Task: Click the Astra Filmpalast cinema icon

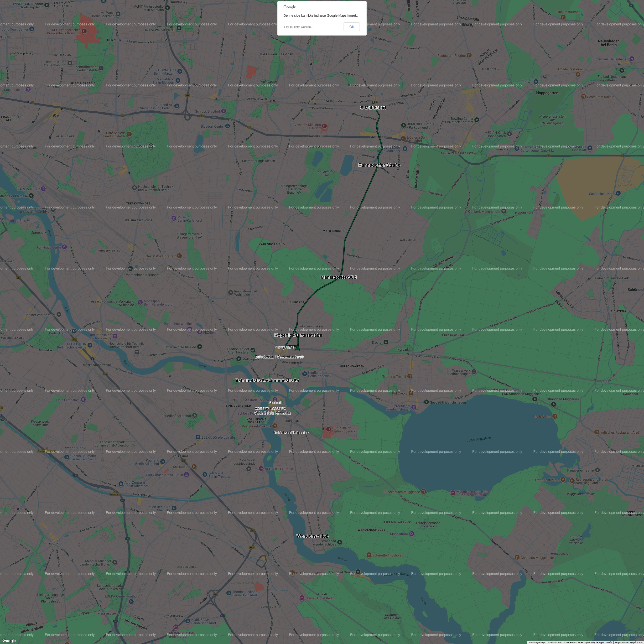Action: coord(83,399)
